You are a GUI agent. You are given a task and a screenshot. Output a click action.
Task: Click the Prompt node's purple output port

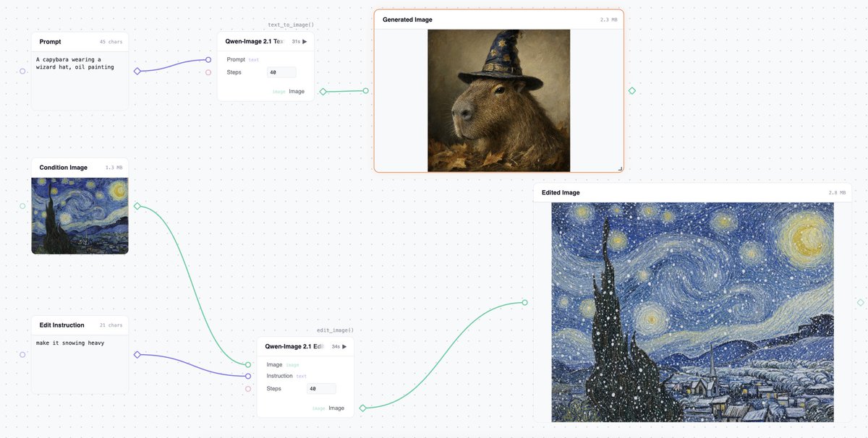(x=137, y=71)
